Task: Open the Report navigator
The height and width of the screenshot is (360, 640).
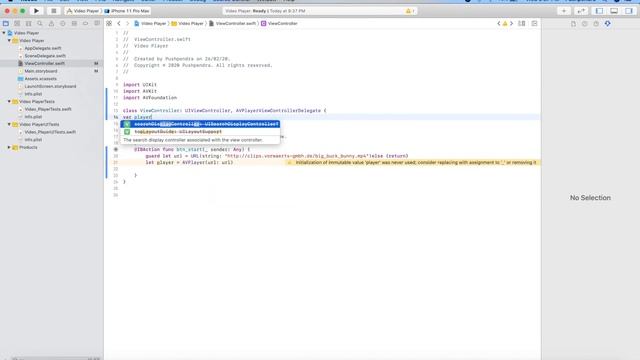Action: (x=97, y=24)
